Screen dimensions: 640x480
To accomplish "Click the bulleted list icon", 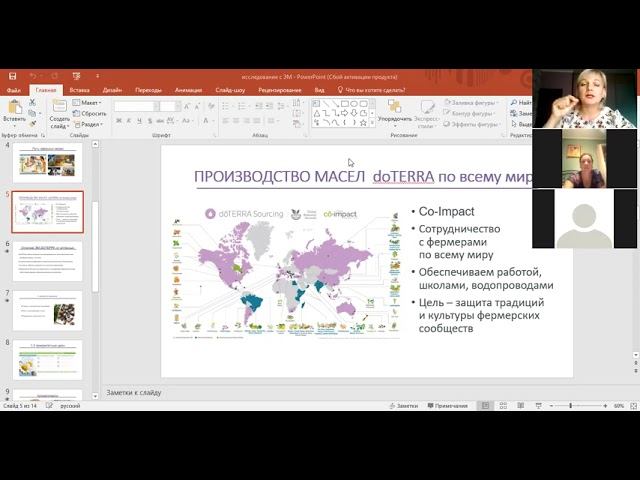I will tap(227, 107).
